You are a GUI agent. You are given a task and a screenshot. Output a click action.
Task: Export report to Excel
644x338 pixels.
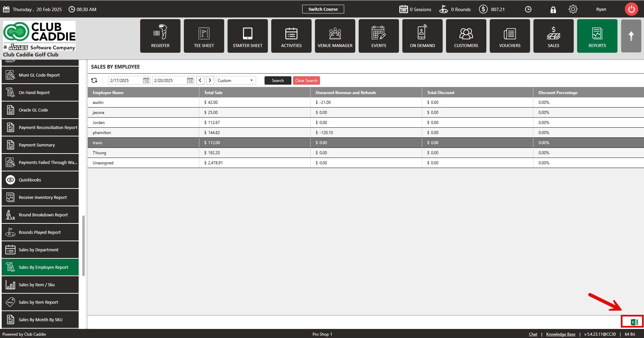click(634, 322)
